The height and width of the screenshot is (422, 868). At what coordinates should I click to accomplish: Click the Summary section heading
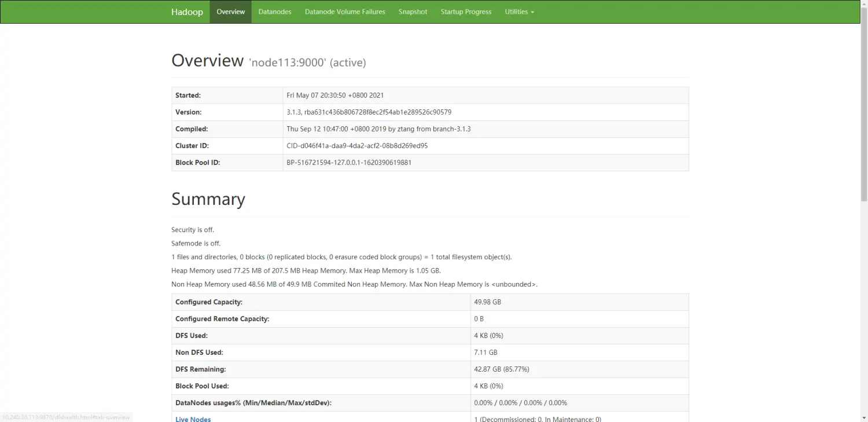click(208, 199)
